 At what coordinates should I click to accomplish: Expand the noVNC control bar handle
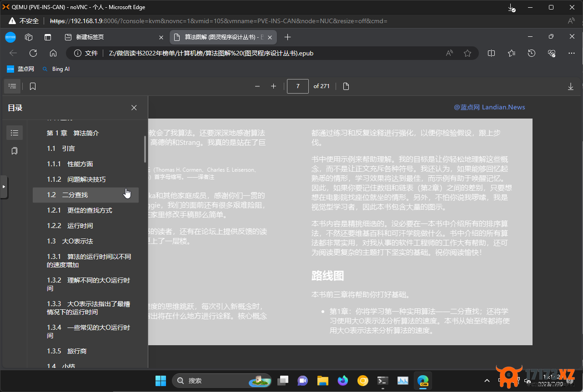coord(4,187)
